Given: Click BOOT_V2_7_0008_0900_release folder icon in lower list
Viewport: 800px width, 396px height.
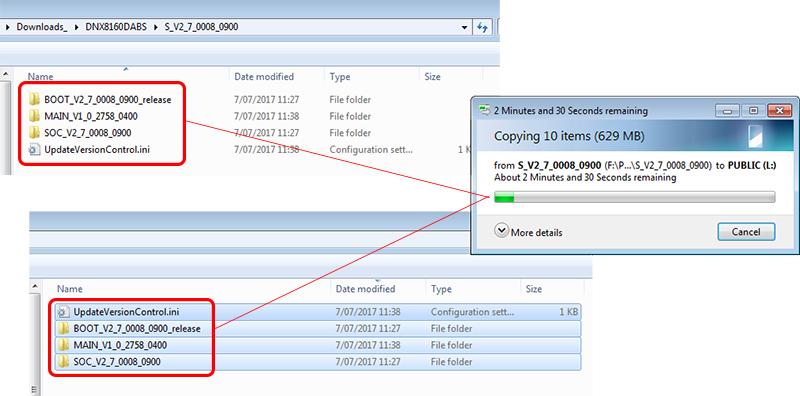Looking at the screenshot, I should 63,329.
